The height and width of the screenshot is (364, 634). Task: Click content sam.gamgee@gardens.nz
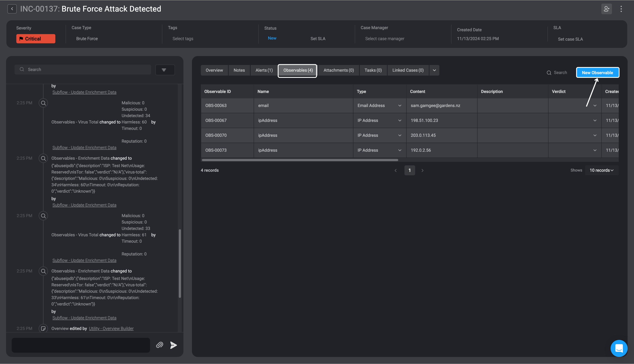click(x=435, y=105)
